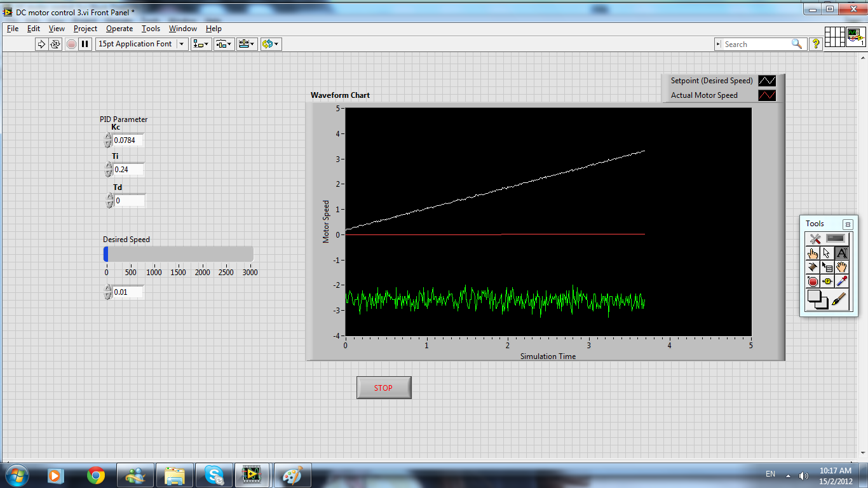Click the Pause button in the toolbar
Viewport: 868px width, 488px height.
tap(85, 44)
